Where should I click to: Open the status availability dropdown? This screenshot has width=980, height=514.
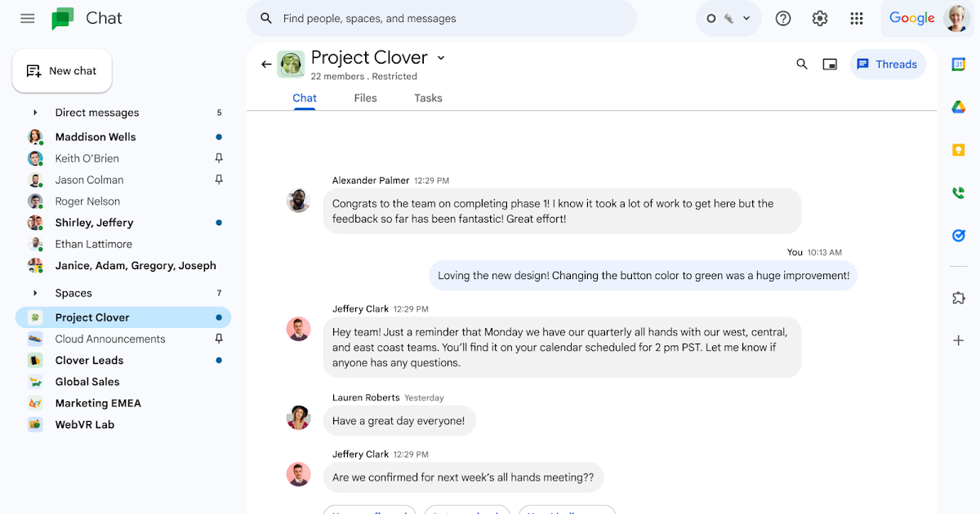(x=728, y=18)
